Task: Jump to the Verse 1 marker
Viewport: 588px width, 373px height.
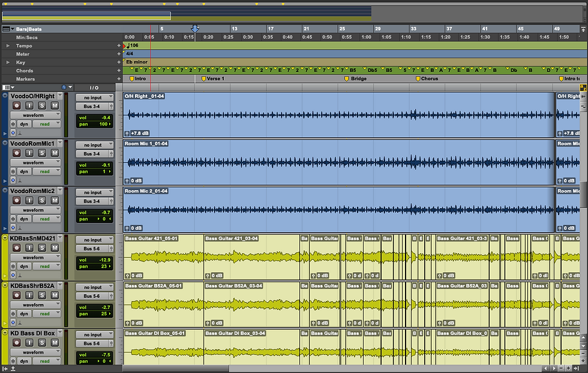Action: tap(213, 79)
